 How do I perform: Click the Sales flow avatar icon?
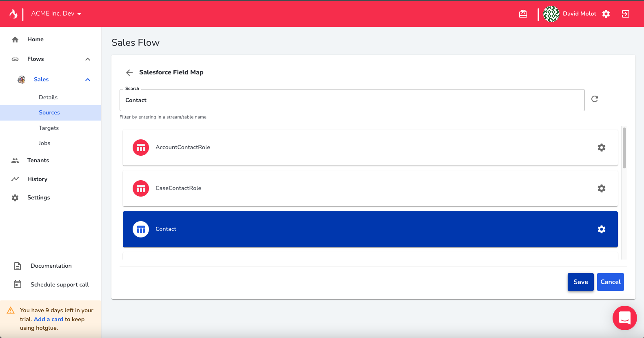click(22, 79)
